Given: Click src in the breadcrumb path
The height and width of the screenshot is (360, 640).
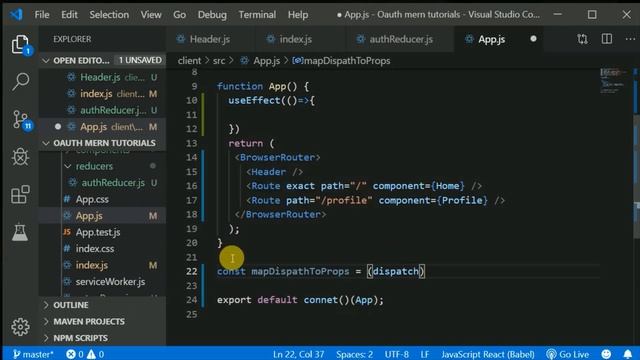Looking at the screenshot, I should [219, 61].
